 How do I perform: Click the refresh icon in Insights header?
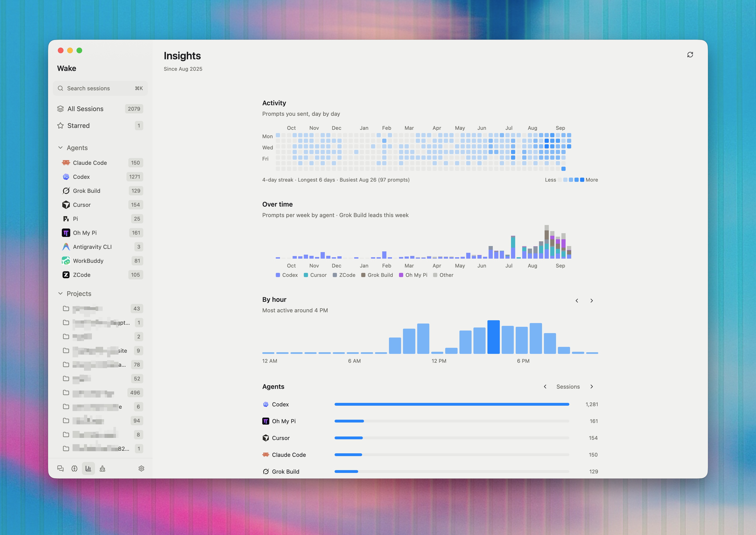(690, 55)
